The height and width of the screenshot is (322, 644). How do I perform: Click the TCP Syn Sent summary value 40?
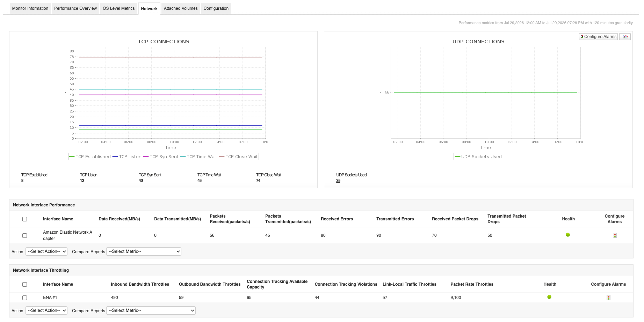pyautogui.click(x=141, y=181)
